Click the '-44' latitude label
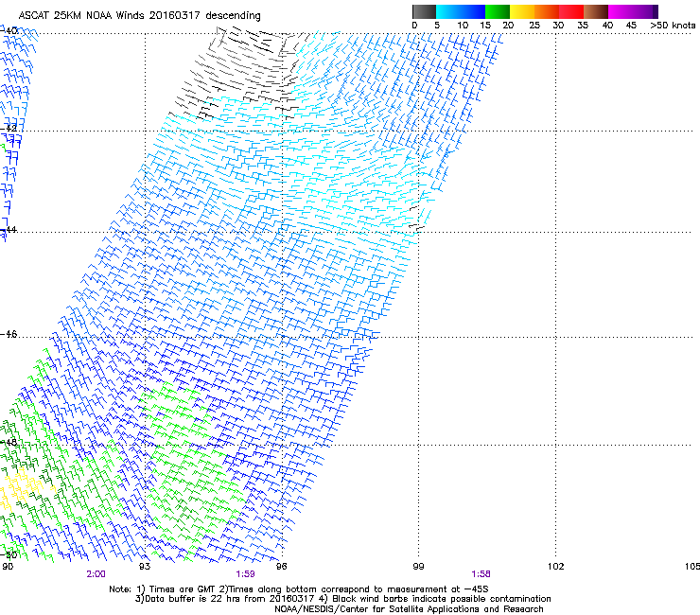The image size is (700, 615). coord(9,230)
